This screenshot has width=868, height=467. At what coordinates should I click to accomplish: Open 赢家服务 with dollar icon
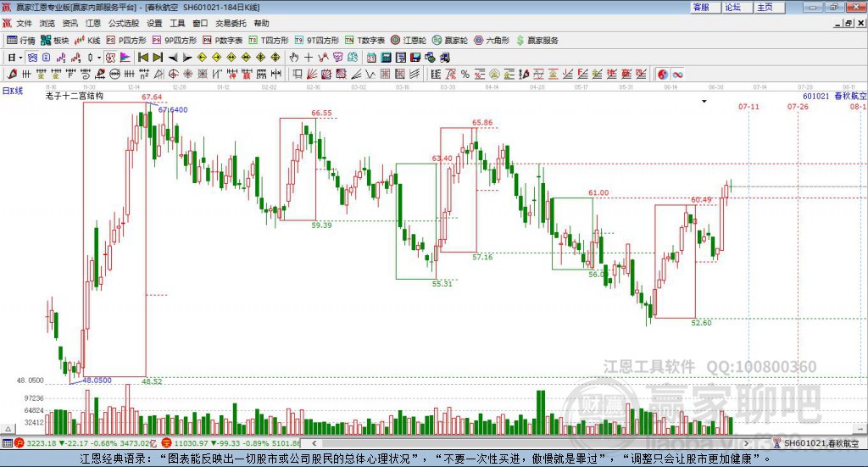pos(537,41)
